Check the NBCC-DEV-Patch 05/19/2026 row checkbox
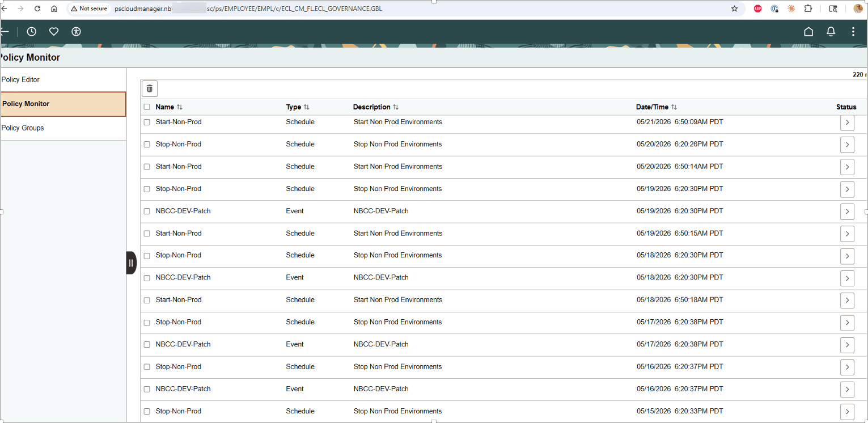This screenshot has height=423, width=868. pyautogui.click(x=147, y=211)
